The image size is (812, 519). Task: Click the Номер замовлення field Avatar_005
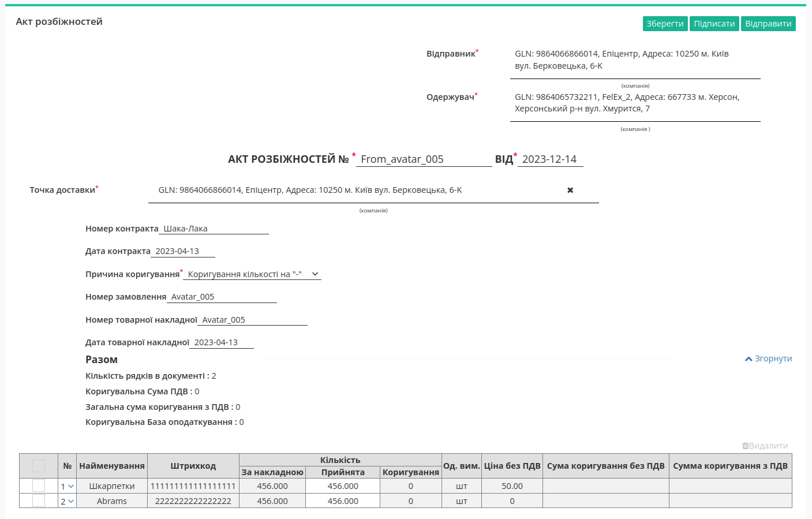tap(222, 297)
